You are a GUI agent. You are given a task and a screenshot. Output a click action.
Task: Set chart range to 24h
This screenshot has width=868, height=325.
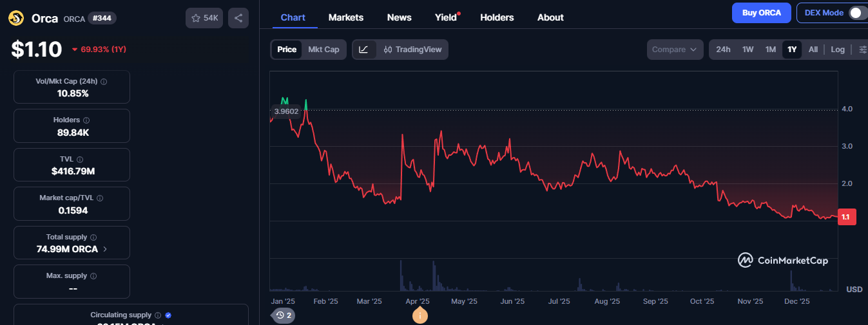click(x=723, y=50)
